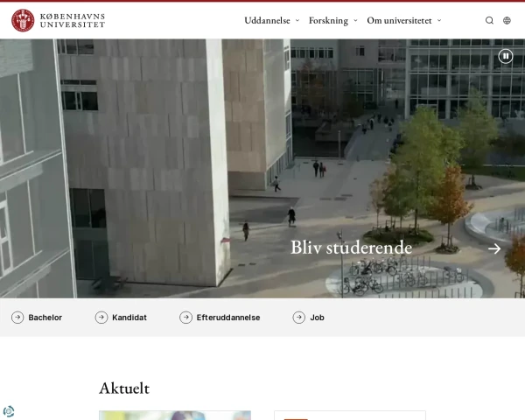This screenshot has width=525, height=420.
Task: Open the Om universitetet menu
Action: point(400,20)
